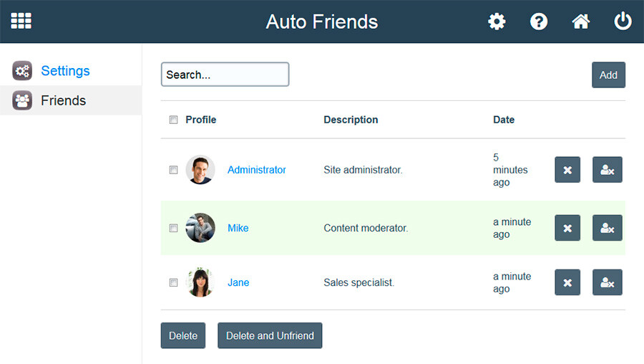Select Friends in the sidebar

63,100
